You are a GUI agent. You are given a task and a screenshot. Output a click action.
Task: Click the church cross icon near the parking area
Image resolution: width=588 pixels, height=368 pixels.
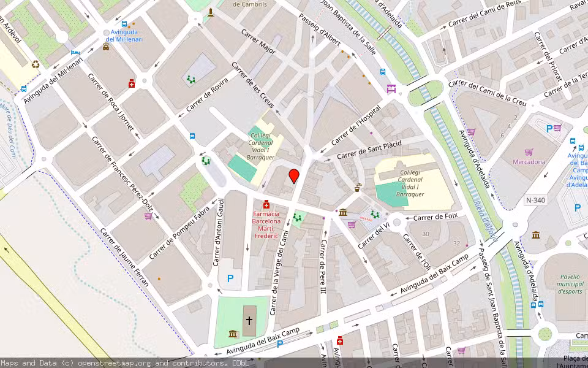250,320
